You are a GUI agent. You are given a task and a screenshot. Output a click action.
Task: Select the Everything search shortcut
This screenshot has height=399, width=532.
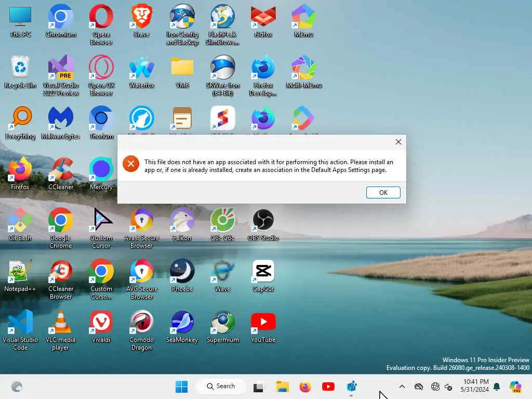click(20, 123)
